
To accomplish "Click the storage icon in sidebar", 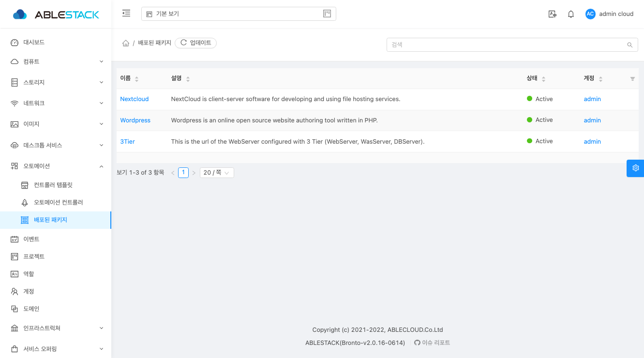I will (x=15, y=83).
